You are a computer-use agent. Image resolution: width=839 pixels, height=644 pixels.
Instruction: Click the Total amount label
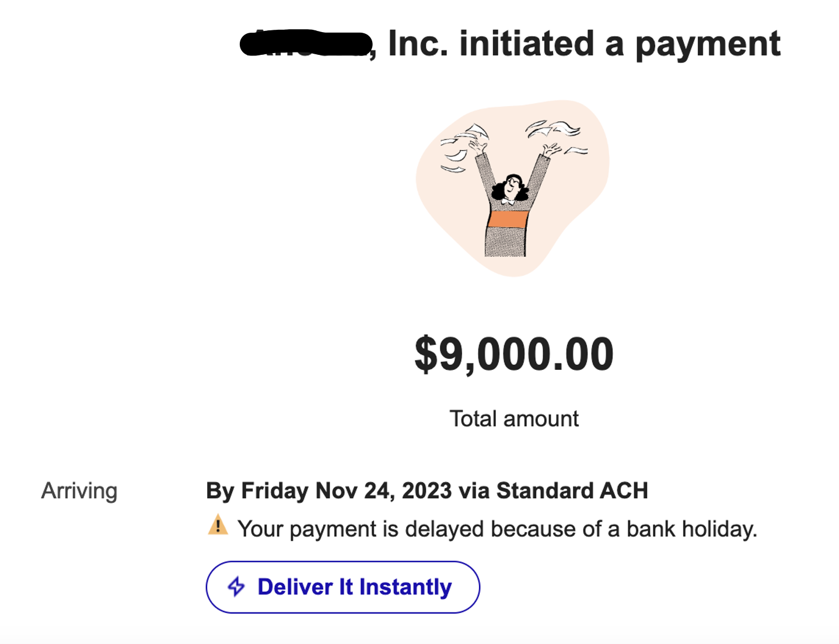coord(514,419)
